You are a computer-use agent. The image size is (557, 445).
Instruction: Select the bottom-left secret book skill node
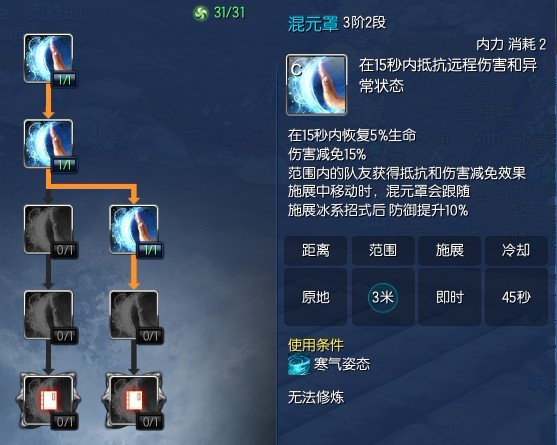[x=49, y=400]
